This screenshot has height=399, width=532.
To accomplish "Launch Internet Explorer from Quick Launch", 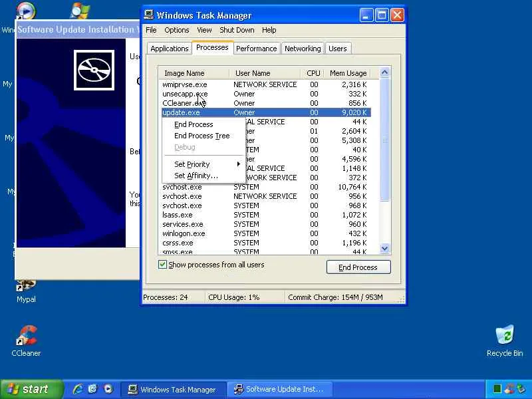I will (78, 389).
